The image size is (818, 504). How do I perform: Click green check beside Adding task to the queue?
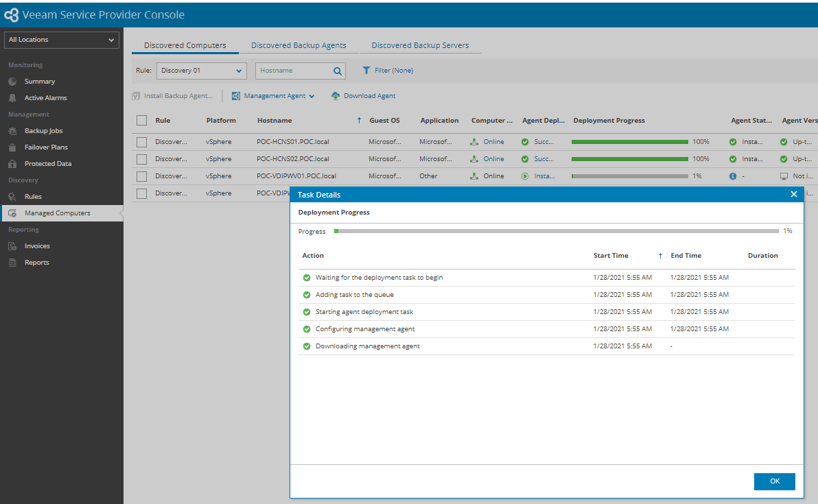pos(307,294)
